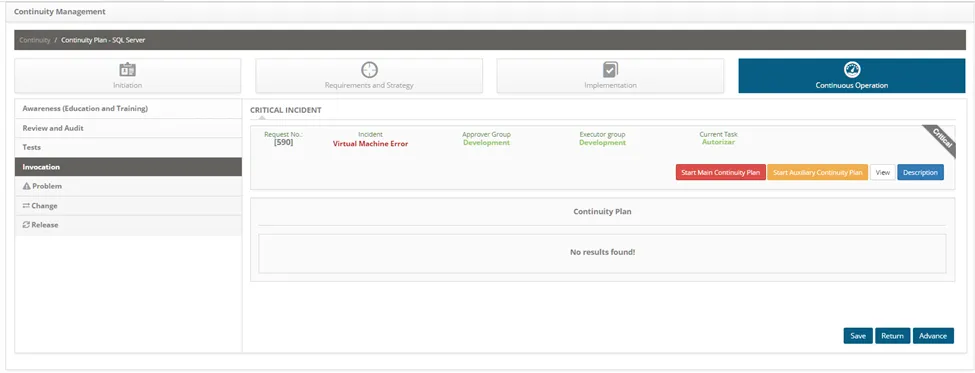
Task: Switch to the Implementation tab label
Action: point(611,85)
